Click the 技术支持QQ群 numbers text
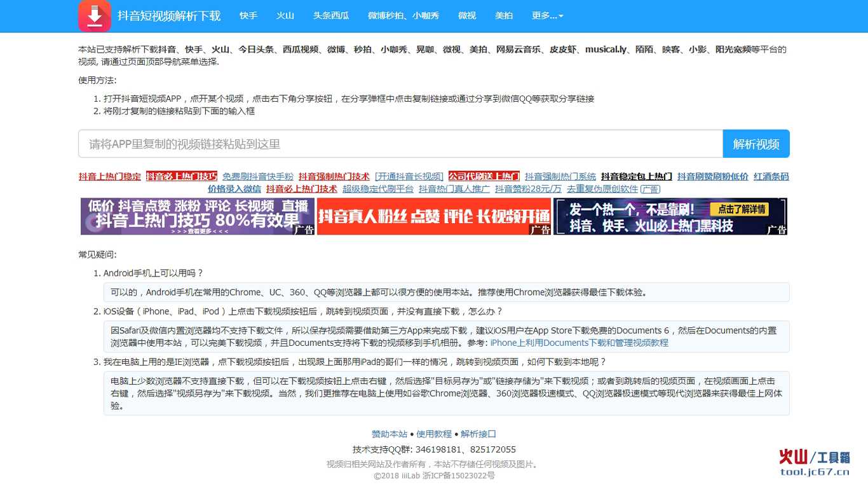Screen dimensions: 868x487 (434, 449)
